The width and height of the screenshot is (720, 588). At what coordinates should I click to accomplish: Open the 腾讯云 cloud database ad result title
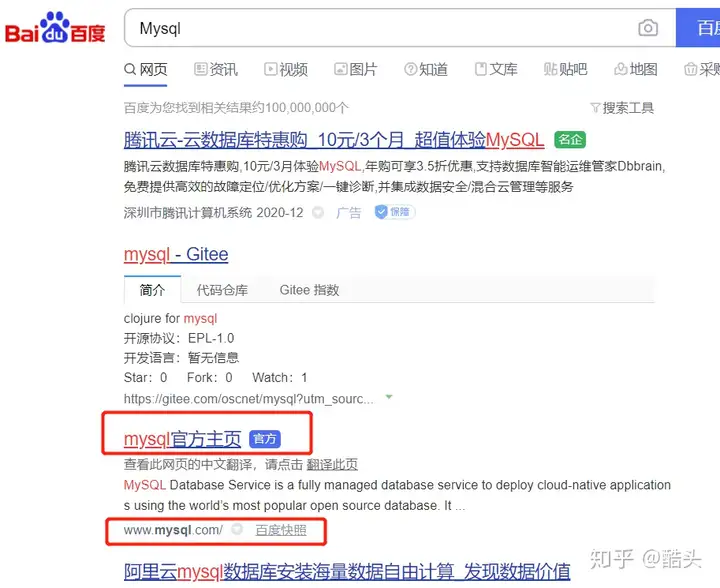(334, 140)
